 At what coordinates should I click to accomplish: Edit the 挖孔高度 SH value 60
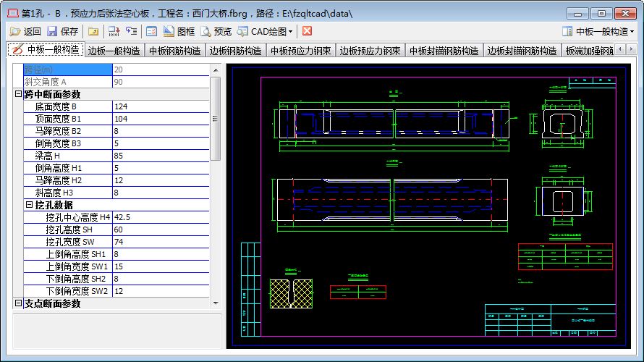tap(161, 230)
